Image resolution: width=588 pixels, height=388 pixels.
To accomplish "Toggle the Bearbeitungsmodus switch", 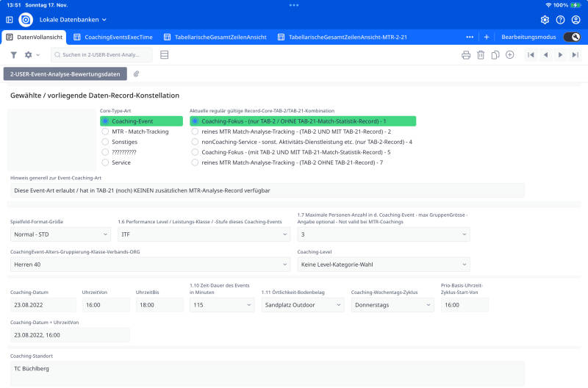I will click(x=573, y=37).
